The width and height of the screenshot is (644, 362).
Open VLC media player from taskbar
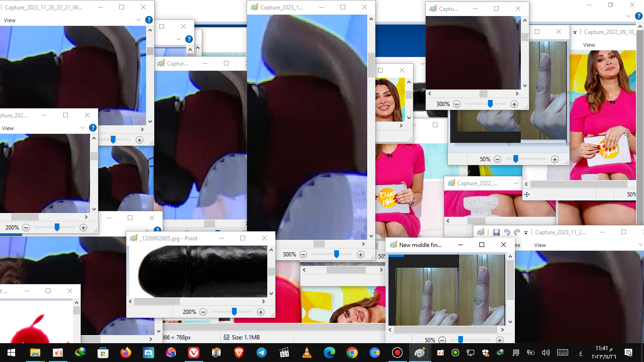[x=306, y=353]
